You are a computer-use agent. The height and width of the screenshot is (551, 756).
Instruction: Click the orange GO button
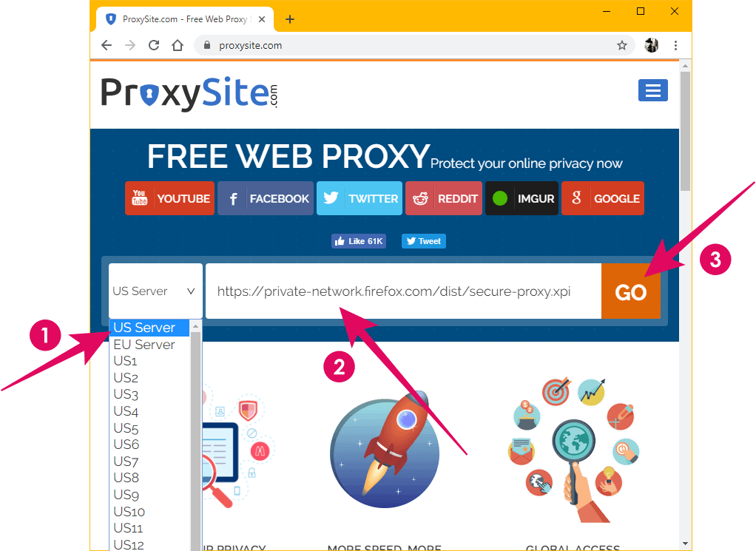(631, 291)
